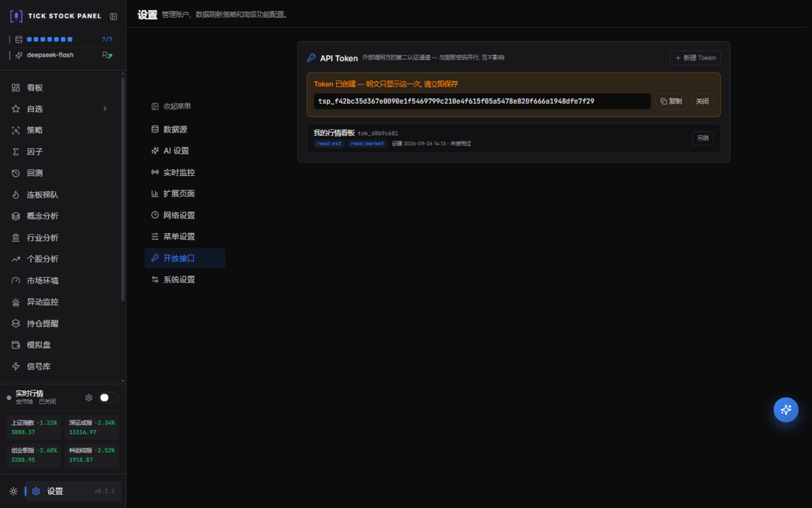Toggle the 实时行情 realtime quotes switch
This screenshot has height=508, width=812.
108,398
